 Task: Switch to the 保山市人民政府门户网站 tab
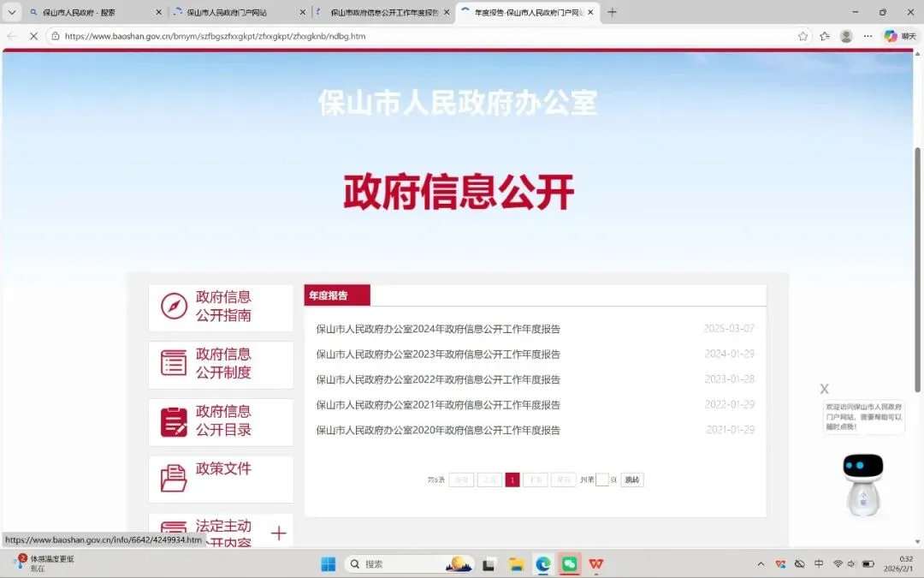click(240, 12)
